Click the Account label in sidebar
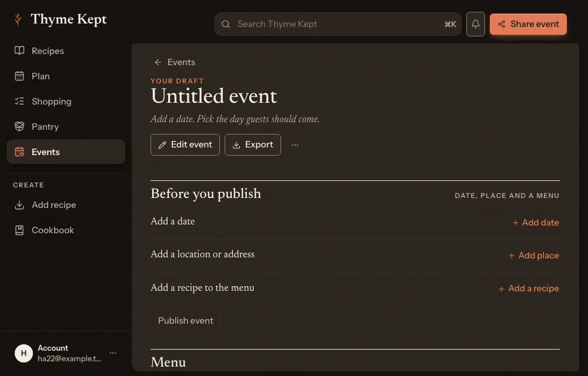Image resolution: width=588 pixels, height=376 pixels. click(x=53, y=348)
